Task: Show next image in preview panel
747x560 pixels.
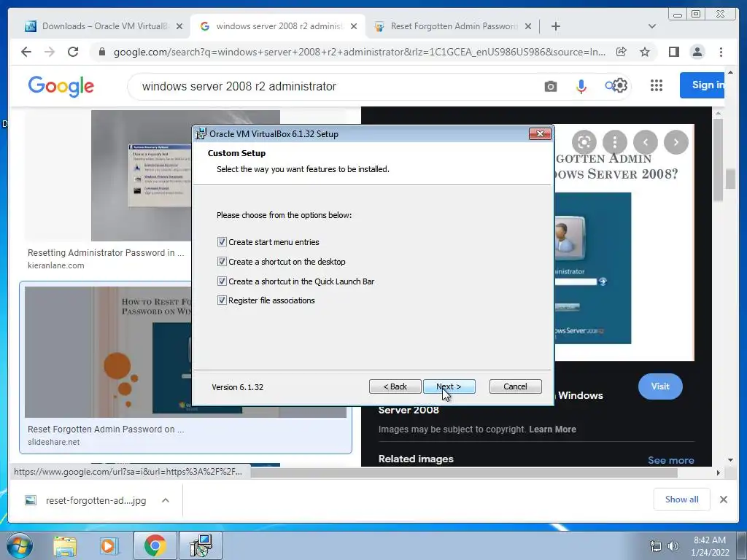Action: [676, 142]
